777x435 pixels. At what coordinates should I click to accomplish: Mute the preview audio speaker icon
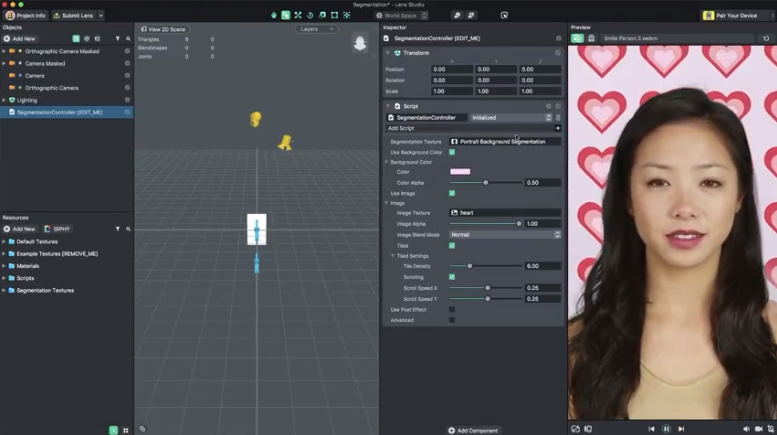[x=746, y=429]
